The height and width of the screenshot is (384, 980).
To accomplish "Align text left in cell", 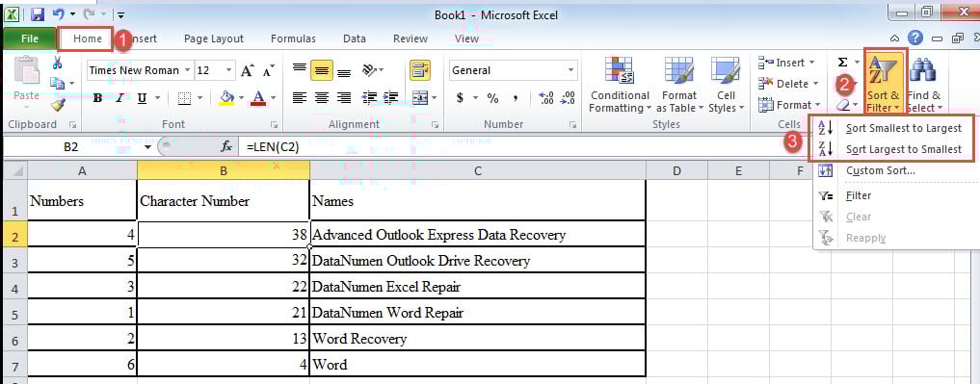I will (300, 98).
